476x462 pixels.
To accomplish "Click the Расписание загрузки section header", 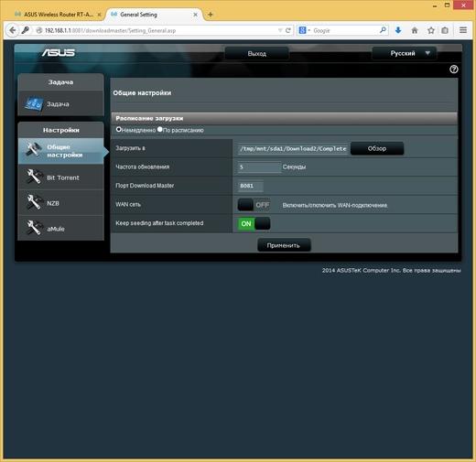I will click(x=284, y=118).
